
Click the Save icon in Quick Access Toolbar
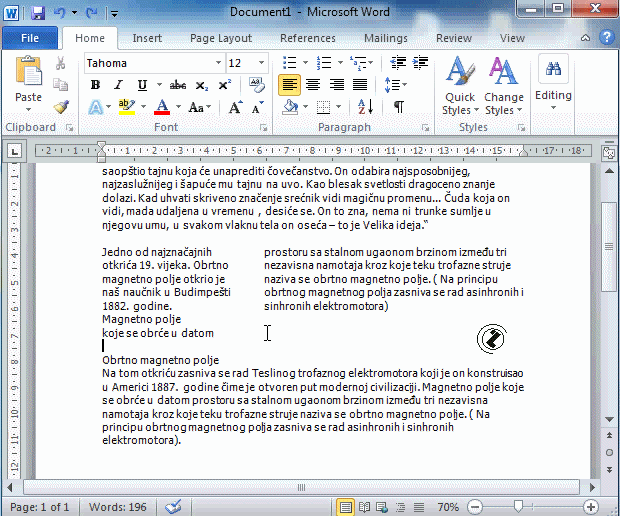tap(38, 13)
